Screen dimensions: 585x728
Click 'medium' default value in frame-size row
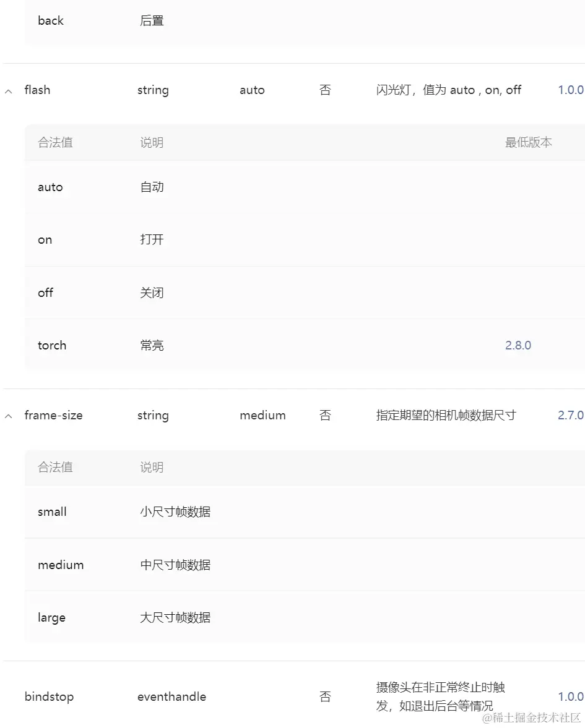coord(262,415)
